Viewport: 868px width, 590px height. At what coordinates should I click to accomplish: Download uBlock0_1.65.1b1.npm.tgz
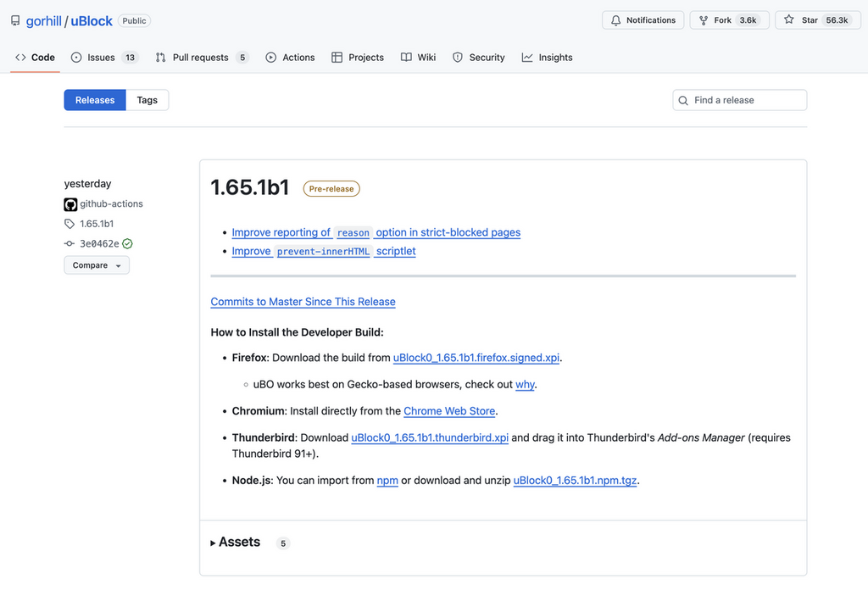pos(575,480)
